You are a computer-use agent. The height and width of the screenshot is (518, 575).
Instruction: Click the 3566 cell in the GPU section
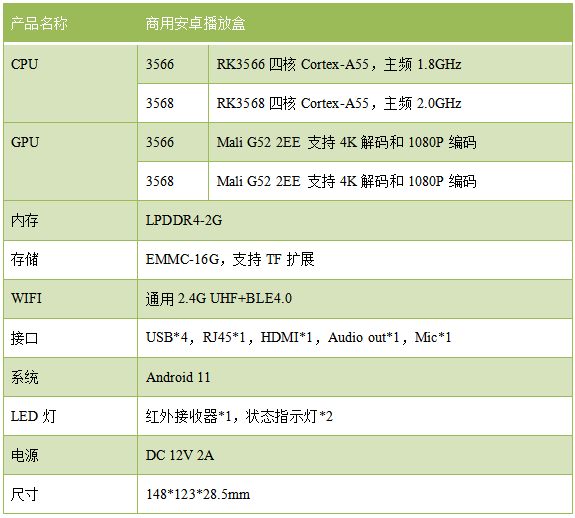click(173, 142)
